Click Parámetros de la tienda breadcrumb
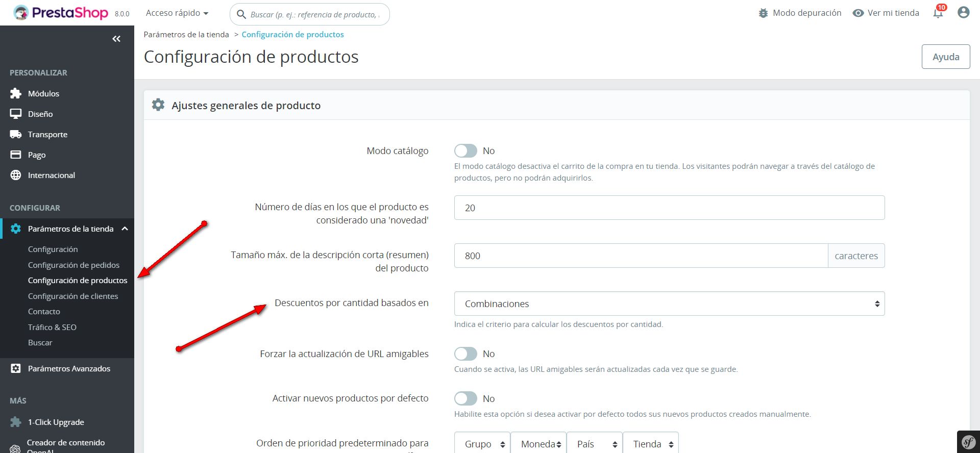 pos(186,34)
